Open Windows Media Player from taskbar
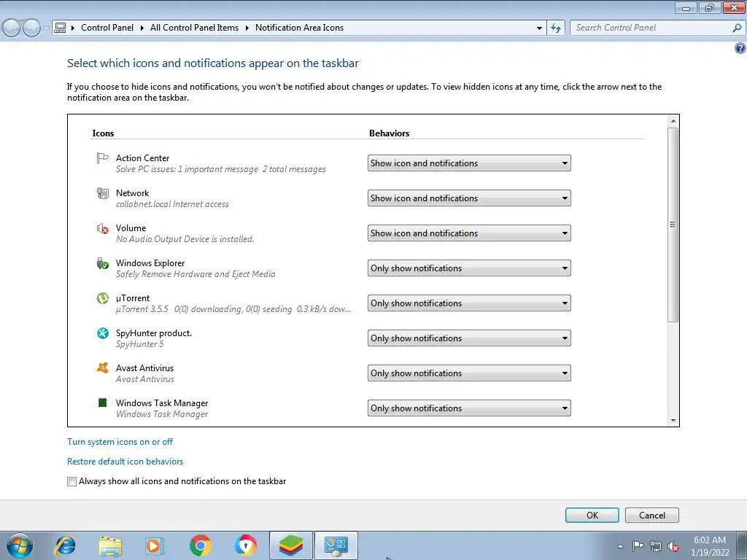Image resolution: width=747 pixels, height=560 pixels. [x=155, y=545]
